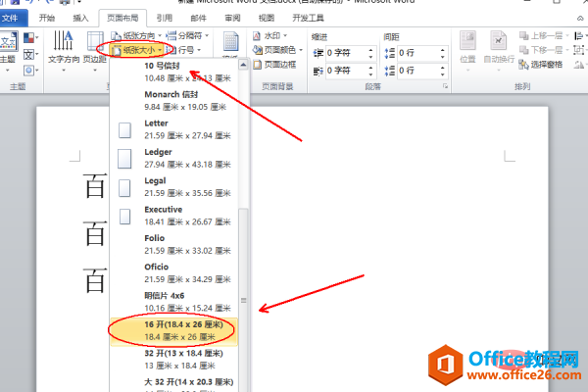Open the 纸张大小 paper size dropdown

pos(136,50)
